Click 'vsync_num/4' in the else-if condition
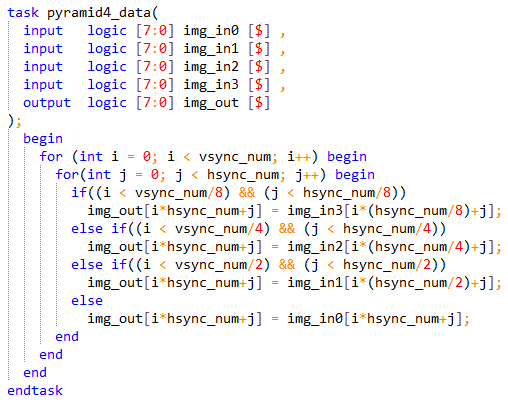 coord(219,229)
